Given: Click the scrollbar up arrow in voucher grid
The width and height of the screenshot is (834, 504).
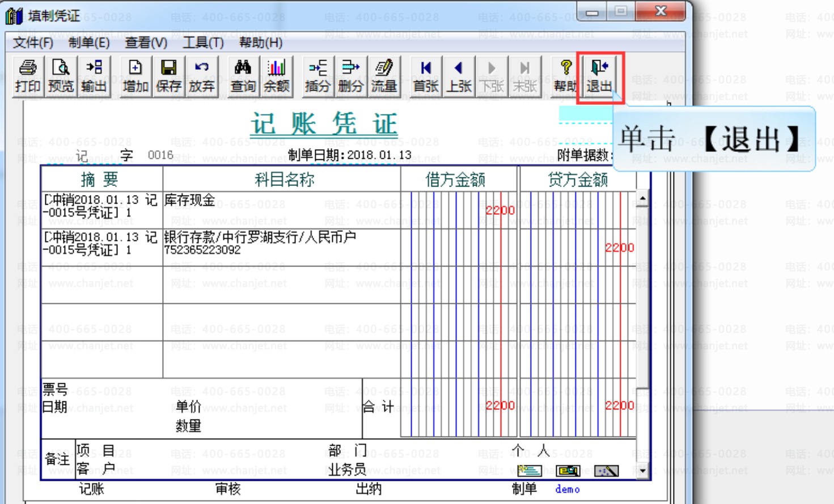Looking at the screenshot, I should pos(642,198).
